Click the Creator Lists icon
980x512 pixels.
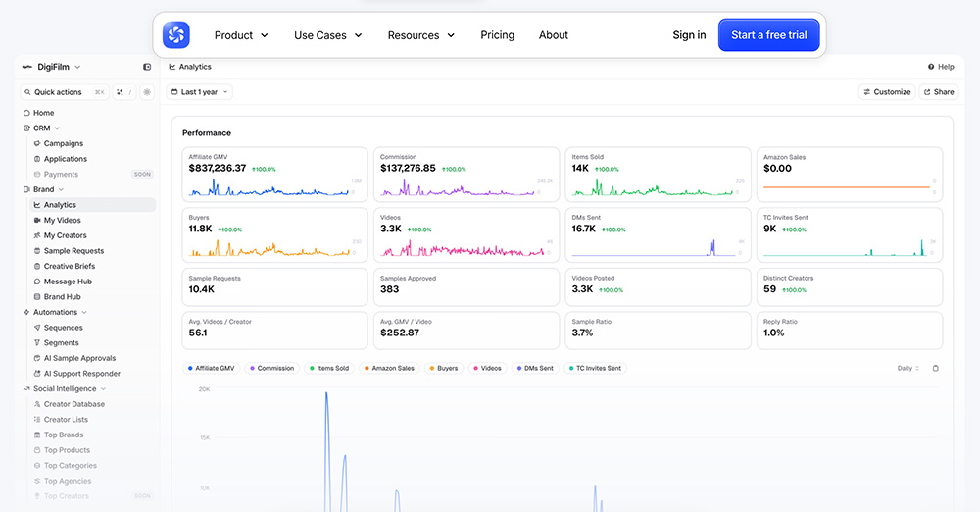[x=37, y=420]
